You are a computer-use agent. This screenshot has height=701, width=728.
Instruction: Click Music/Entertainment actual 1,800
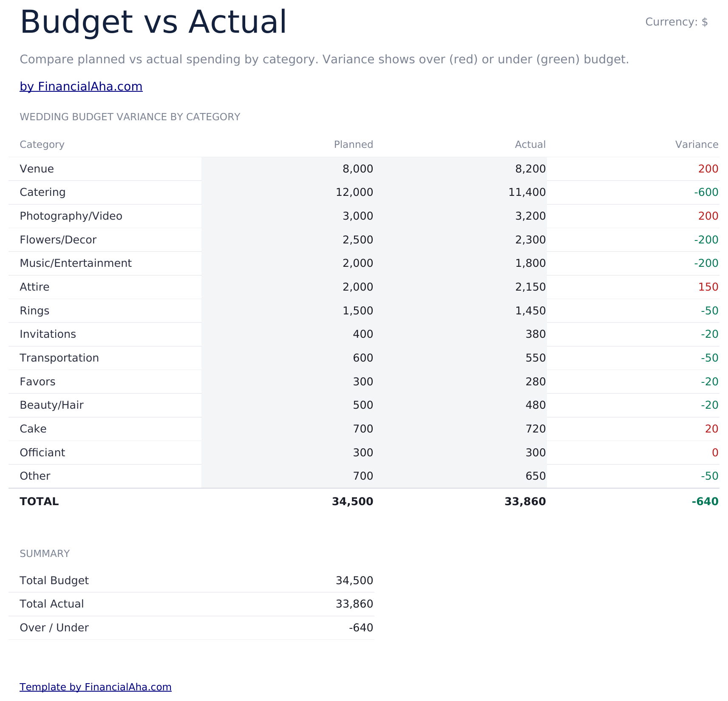coord(530,263)
